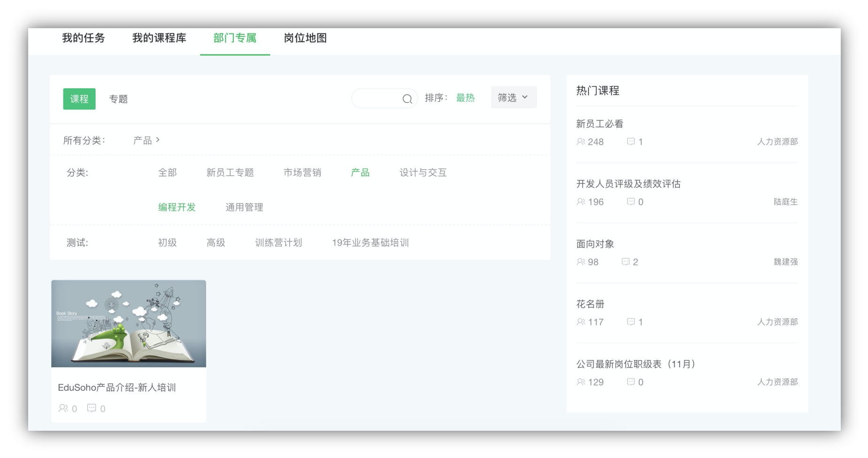Collapse filters via the 筛选 chevron arrow

(x=526, y=98)
